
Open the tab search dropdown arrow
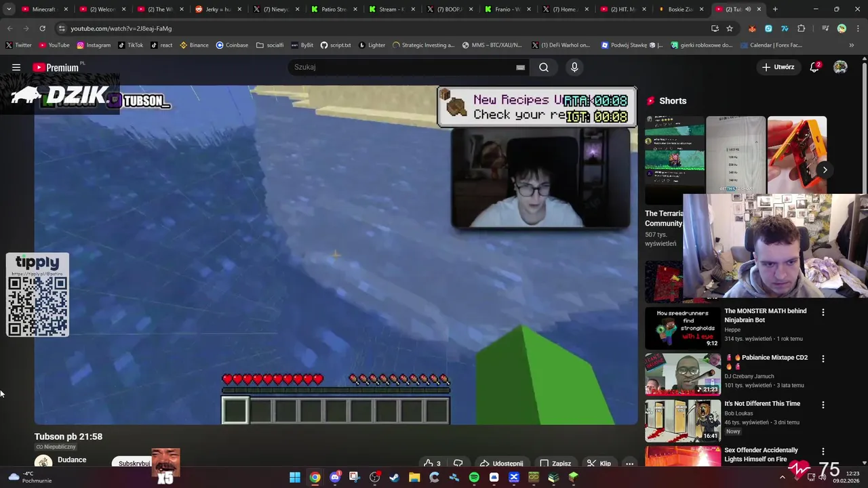point(9,9)
